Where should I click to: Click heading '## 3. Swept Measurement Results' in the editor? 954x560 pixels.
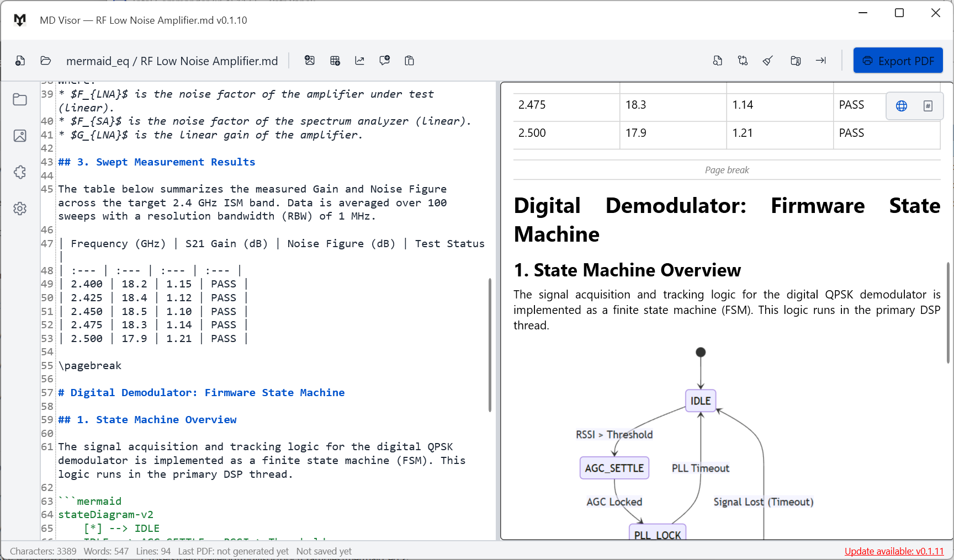click(x=157, y=162)
